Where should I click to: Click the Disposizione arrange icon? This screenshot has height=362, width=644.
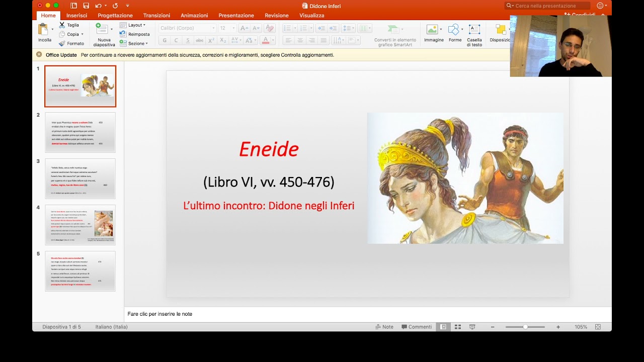[501, 30]
